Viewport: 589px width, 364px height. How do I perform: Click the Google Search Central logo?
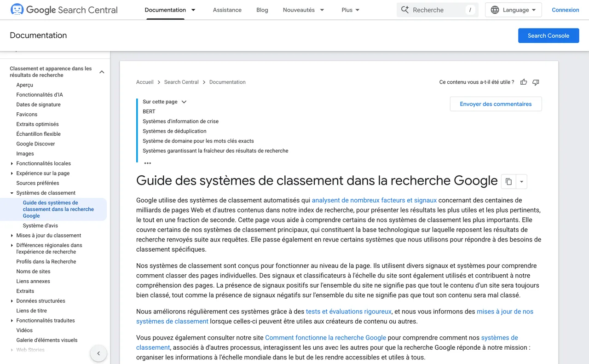tap(64, 10)
